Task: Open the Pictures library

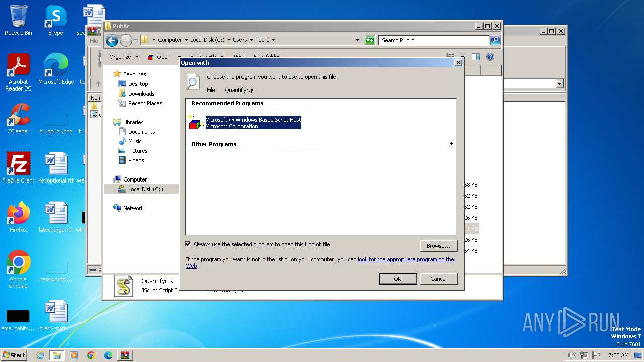Action: coord(138,151)
